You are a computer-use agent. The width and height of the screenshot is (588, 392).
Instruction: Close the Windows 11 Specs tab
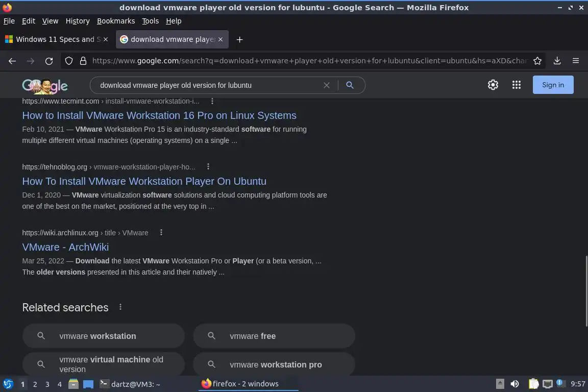click(106, 39)
